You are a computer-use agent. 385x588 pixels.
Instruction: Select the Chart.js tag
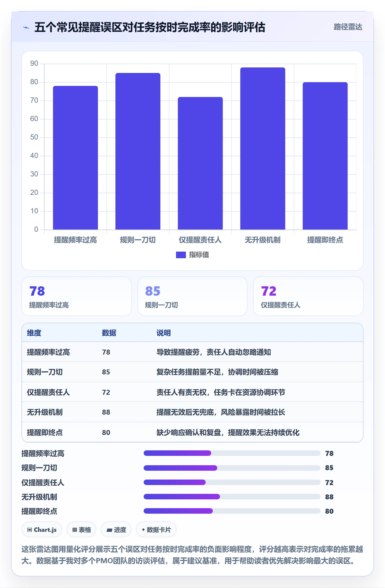pyautogui.click(x=42, y=530)
